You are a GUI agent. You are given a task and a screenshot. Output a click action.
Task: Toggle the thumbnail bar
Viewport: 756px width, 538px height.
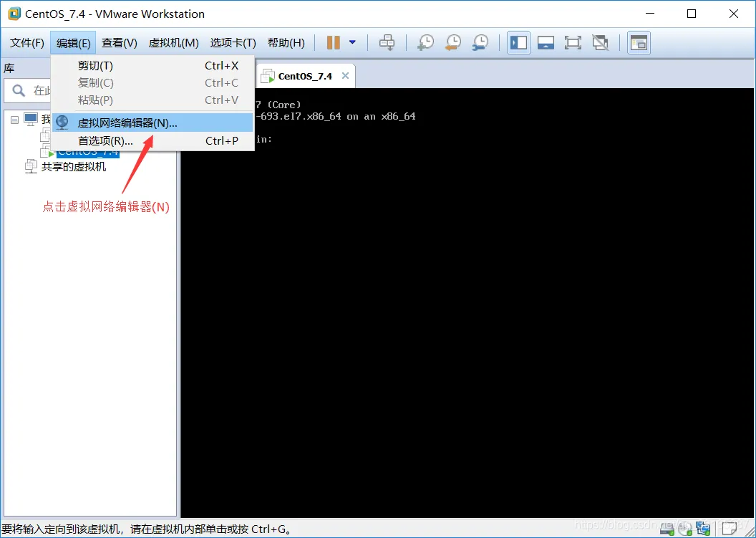click(546, 42)
